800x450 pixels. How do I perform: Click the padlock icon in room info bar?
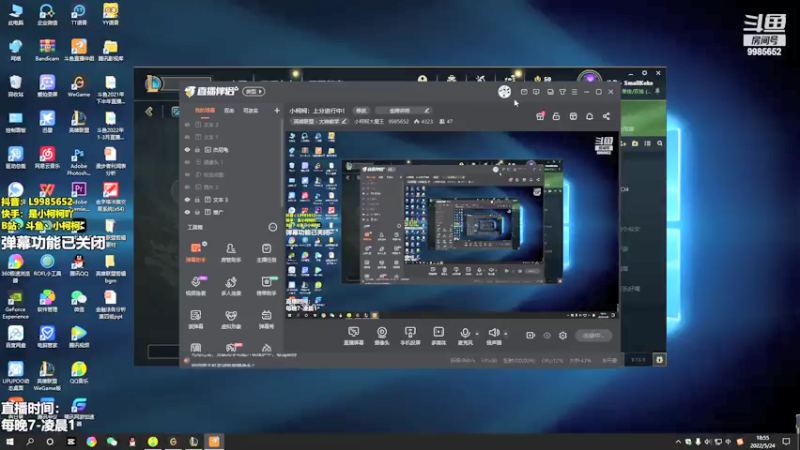coord(556,116)
